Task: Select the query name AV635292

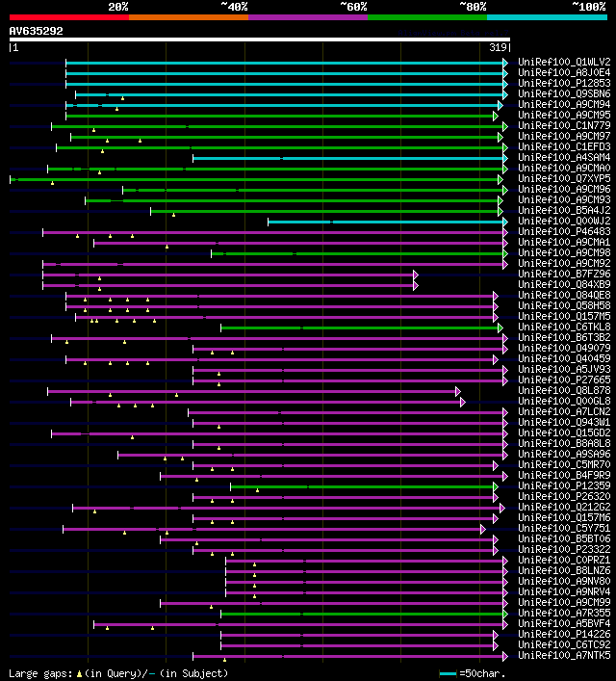Action: click(x=36, y=31)
